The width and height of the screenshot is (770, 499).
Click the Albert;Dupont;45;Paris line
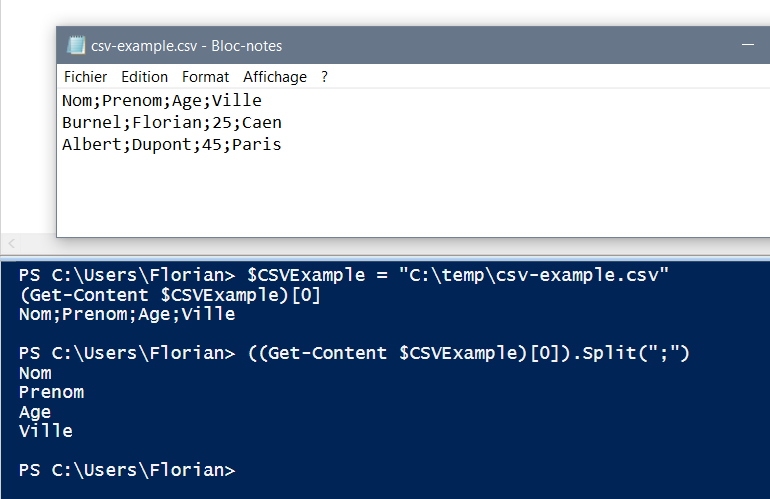tap(171, 145)
